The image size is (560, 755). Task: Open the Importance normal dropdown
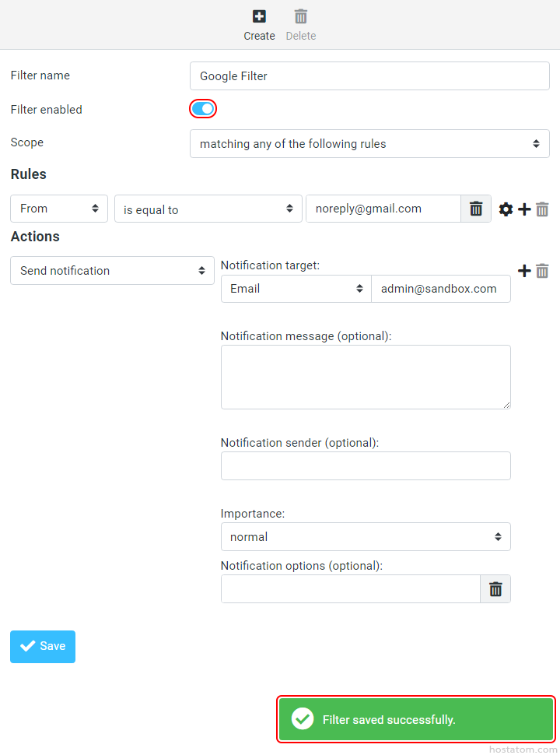[366, 537]
